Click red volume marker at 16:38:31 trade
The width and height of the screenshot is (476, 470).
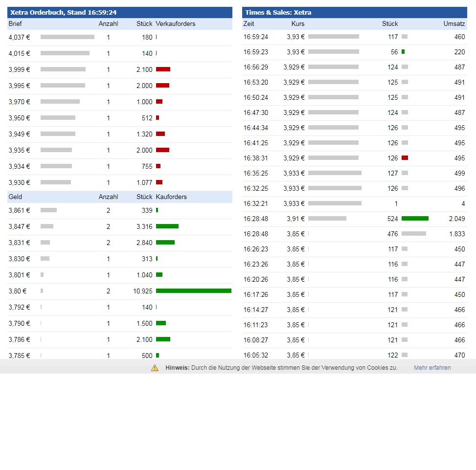pyautogui.click(x=405, y=158)
